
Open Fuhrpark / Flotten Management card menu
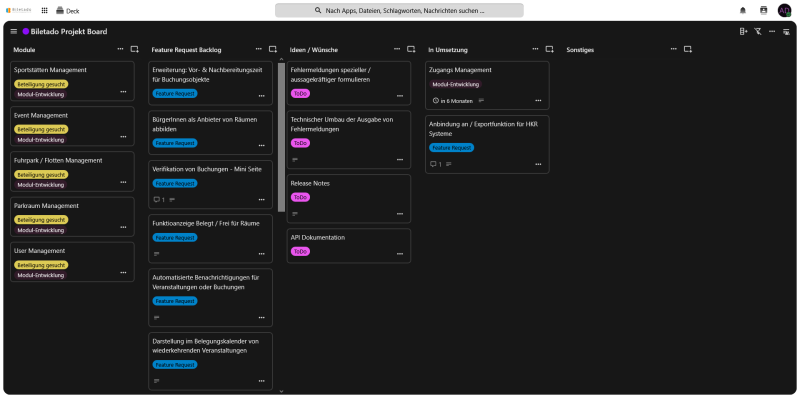point(123,182)
